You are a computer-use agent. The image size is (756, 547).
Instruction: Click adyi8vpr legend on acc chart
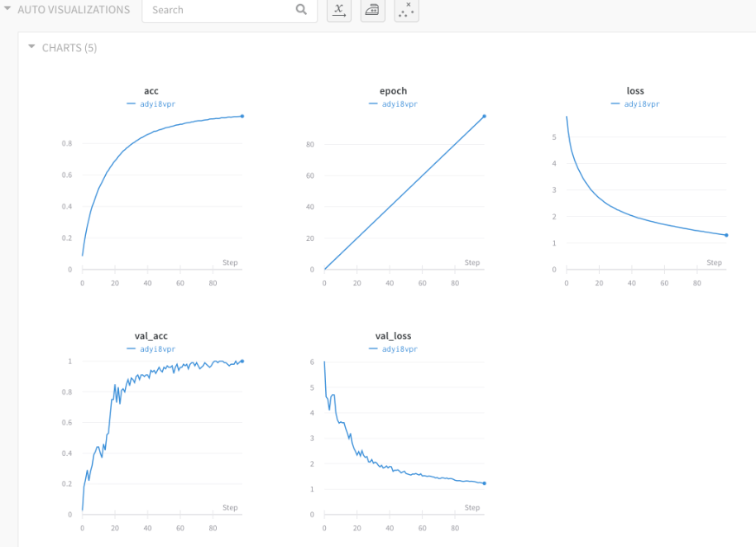coord(157,103)
